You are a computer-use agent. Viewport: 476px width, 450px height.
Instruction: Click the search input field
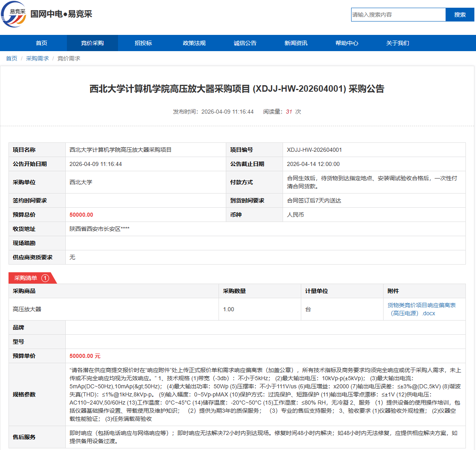tap(398, 15)
